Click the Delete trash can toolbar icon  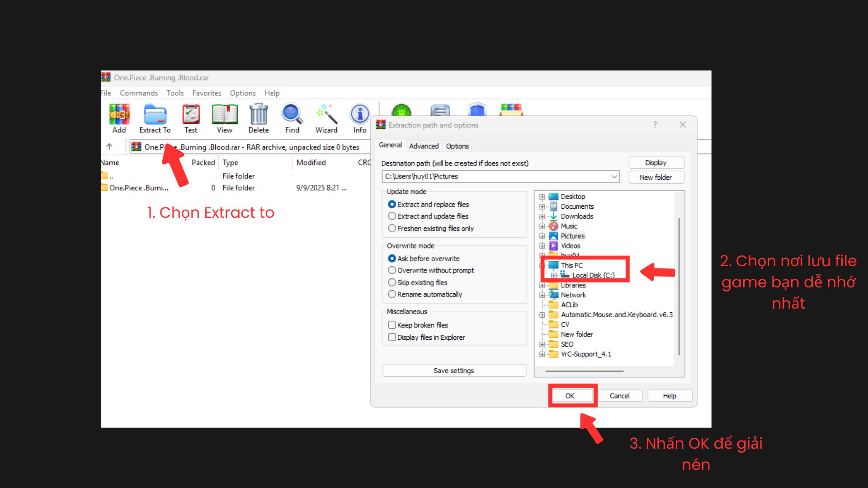point(259,114)
